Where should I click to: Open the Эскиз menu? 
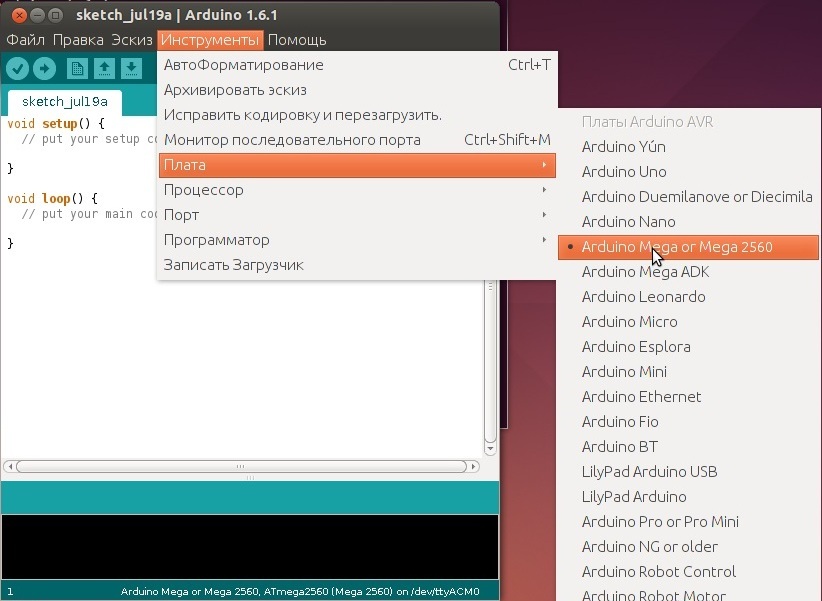130,40
